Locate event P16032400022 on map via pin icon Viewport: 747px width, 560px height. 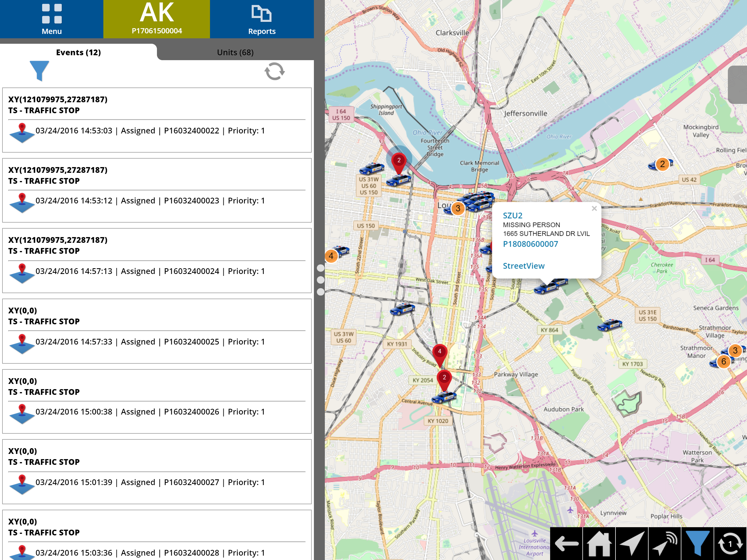(22, 133)
